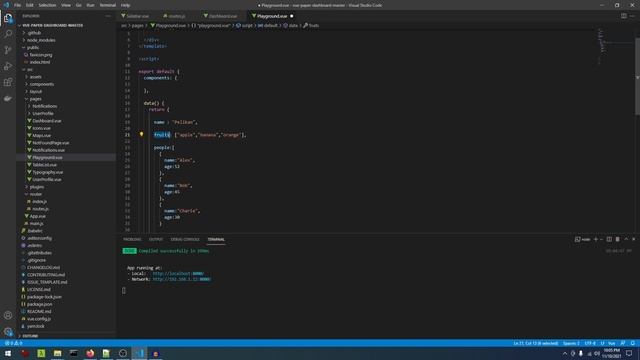Open the Search view in activity bar
640x360 pixels.
[8, 33]
